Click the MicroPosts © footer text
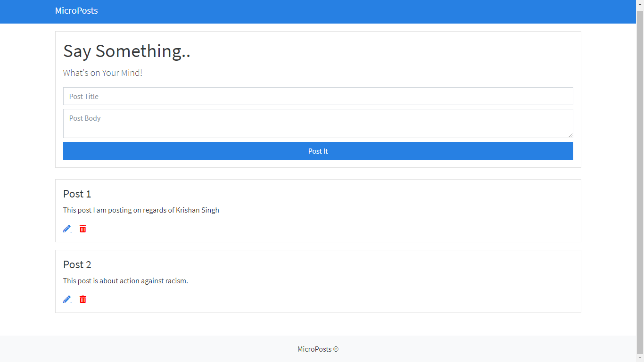This screenshot has width=644, height=362. tap(318, 349)
